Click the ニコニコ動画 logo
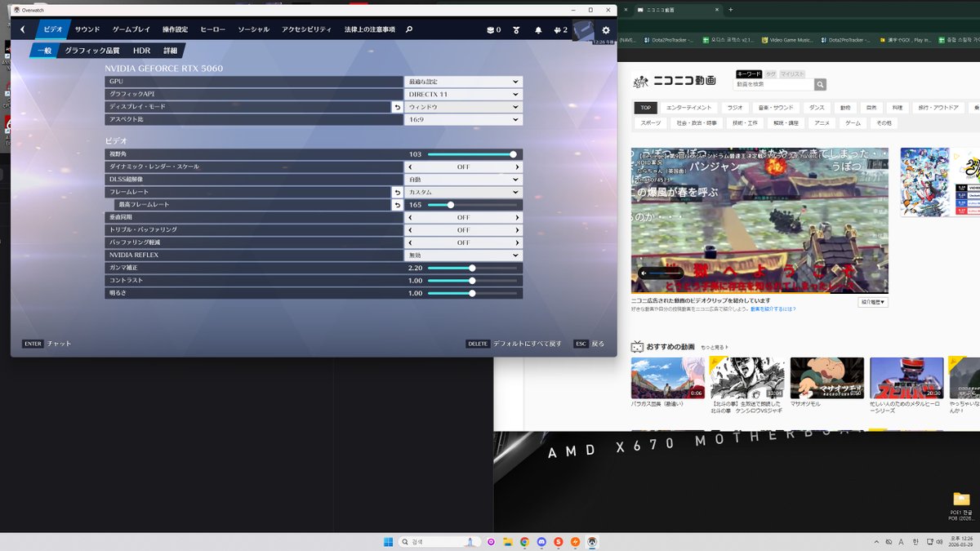This screenshot has height=551, width=980. click(675, 81)
